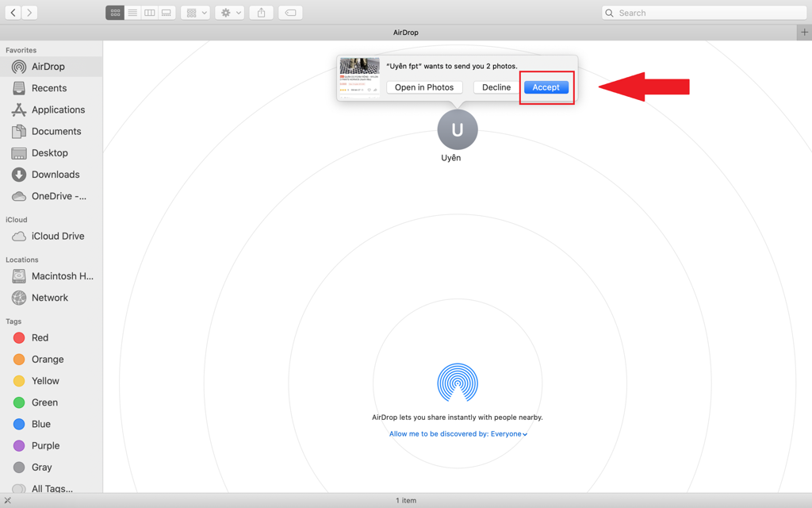This screenshot has width=812, height=508.
Task: Click the iCloud section header
Action: [x=16, y=220]
